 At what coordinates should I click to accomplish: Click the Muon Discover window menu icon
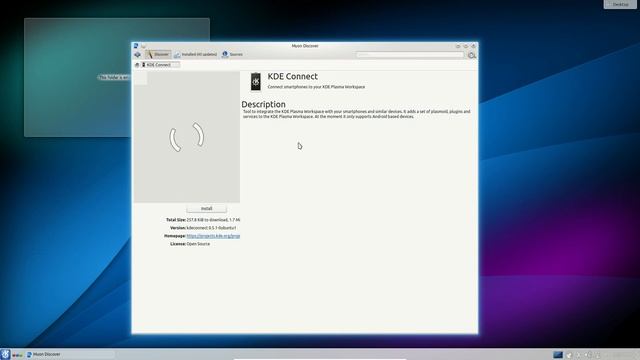pos(136,46)
